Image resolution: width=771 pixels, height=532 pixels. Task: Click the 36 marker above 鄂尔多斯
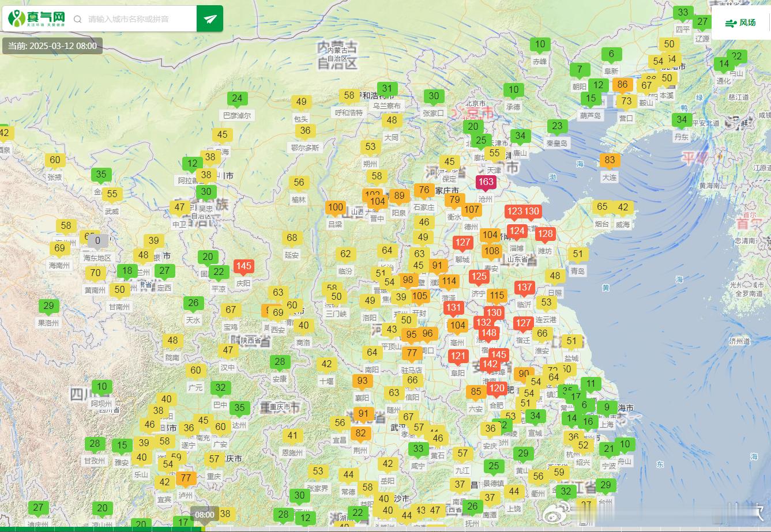coord(306,131)
